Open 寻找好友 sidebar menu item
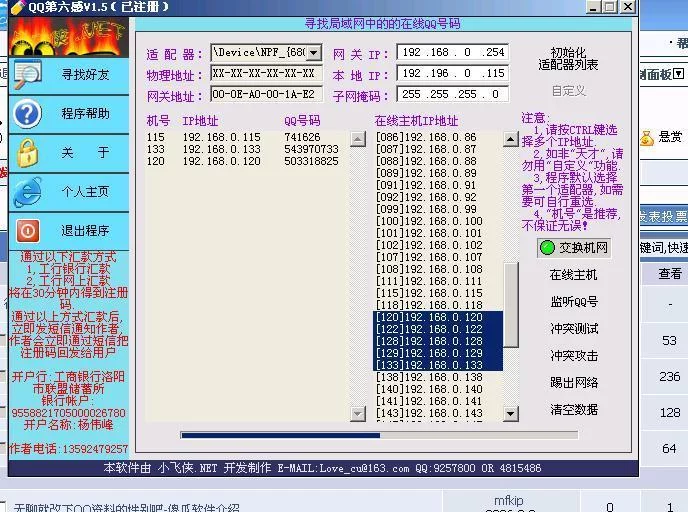The height and width of the screenshot is (512, 688). (69, 75)
